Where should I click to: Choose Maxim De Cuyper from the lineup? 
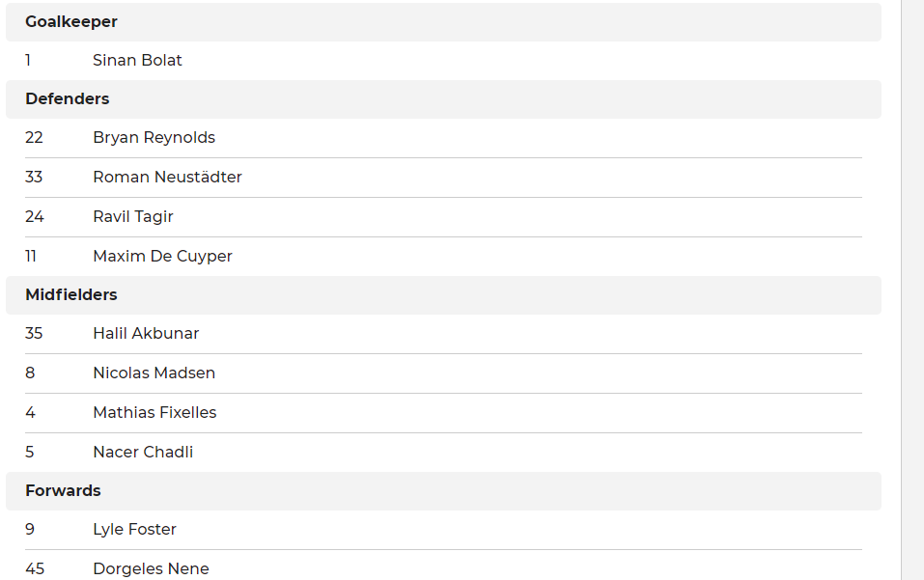tap(162, 257)
